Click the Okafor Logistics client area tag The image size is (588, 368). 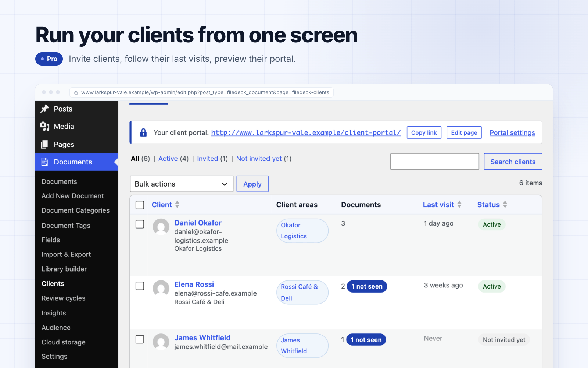302,231
